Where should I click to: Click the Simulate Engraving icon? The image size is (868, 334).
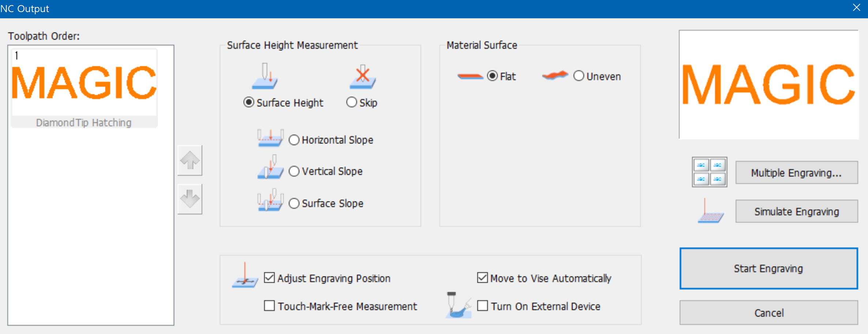click(710, 211)
